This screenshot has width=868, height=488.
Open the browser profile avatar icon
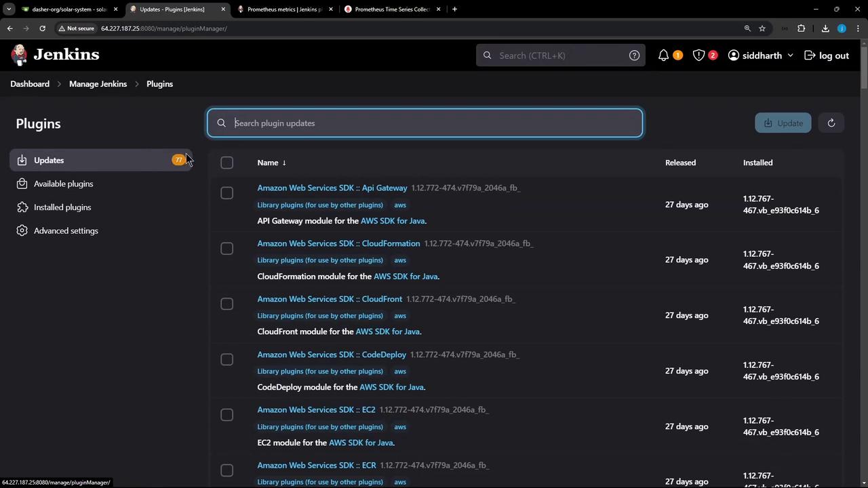[x=842, y=28]
